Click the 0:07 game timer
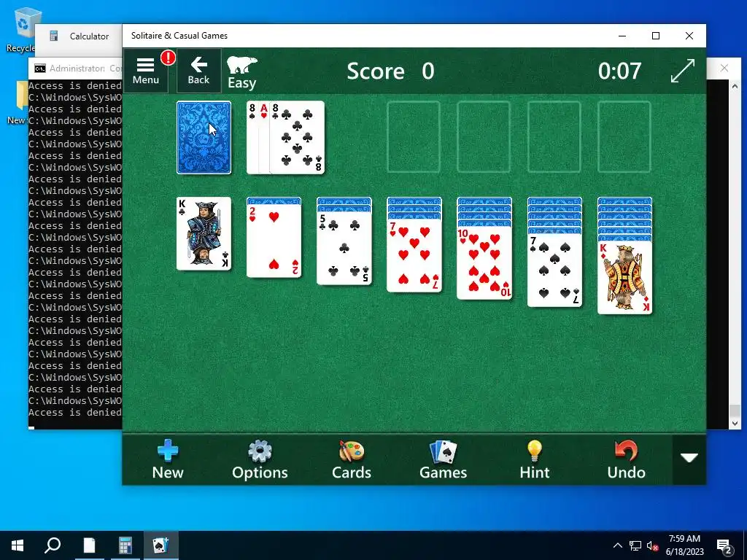The width and height of the screenshot is (747, 560). click(x=619, y=71)
